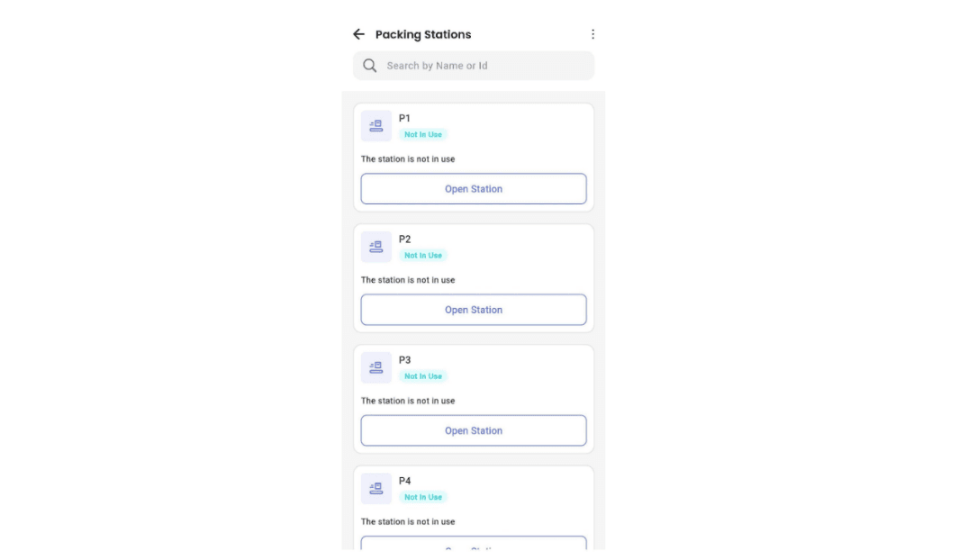This screenshot has width=977, height=560.
Task: Click the P1 station icon
Action: 376,126
